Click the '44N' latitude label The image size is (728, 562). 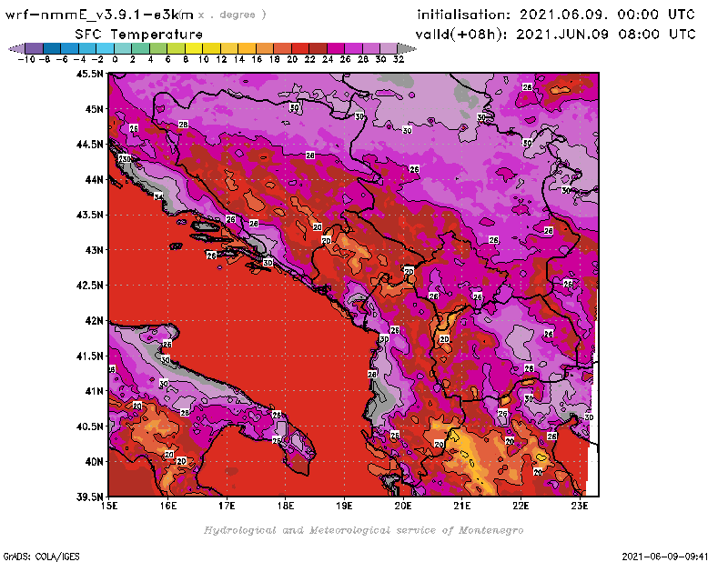pyautogui.click(x=95, y=179)
